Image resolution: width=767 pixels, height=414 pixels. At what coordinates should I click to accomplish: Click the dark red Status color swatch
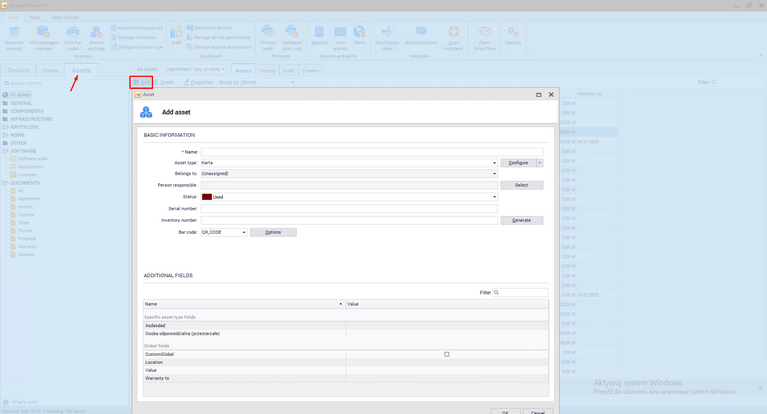point(207,197)
